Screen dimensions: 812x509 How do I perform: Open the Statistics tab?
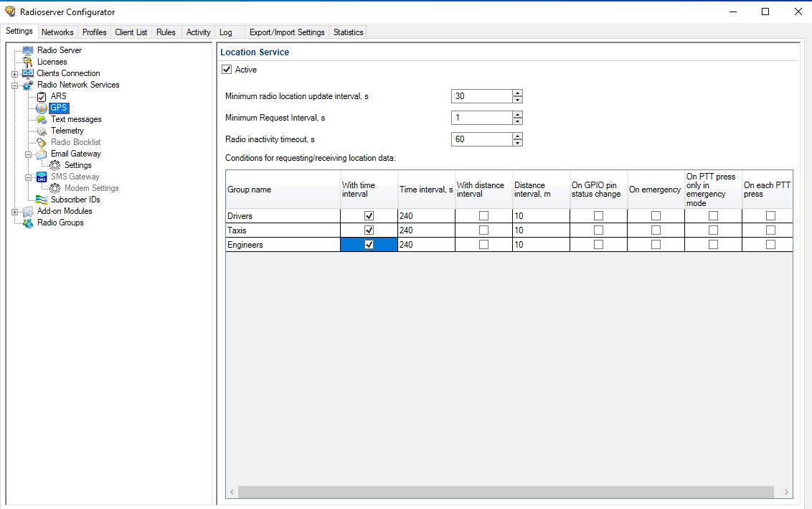click(x=348, y=32)
